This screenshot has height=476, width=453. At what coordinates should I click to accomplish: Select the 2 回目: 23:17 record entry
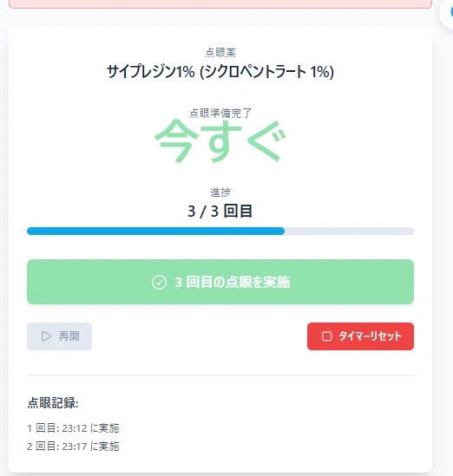pos(73,447)
